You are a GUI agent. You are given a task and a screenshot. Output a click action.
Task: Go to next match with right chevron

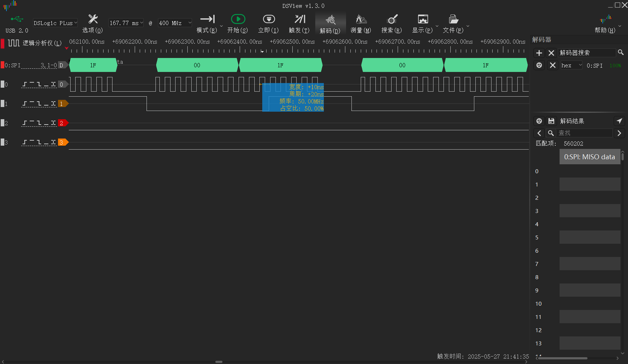619,133
